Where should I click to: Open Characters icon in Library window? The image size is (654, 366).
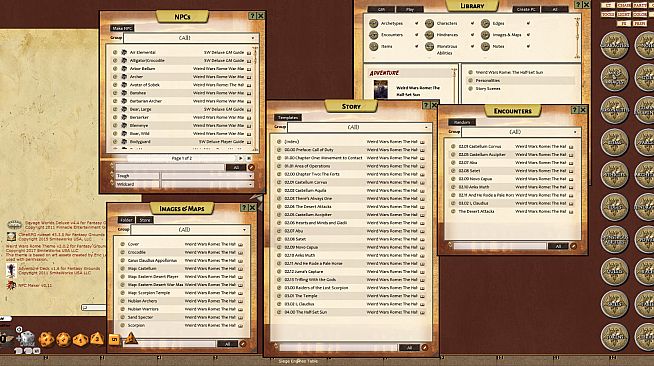coord(429,24)
